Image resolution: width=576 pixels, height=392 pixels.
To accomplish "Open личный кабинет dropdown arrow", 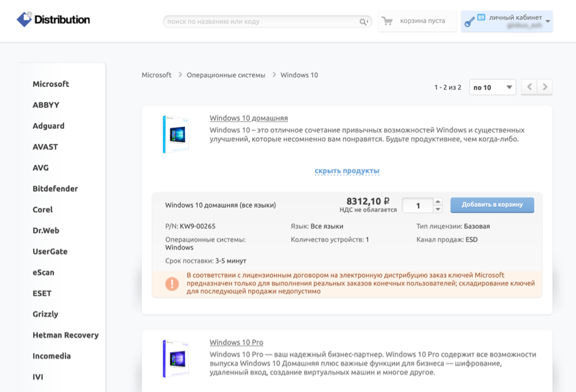I will point(548,21).
